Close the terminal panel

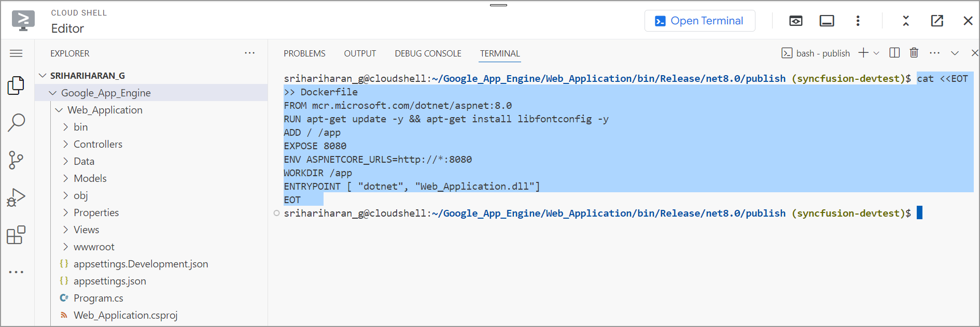(975, 53)
